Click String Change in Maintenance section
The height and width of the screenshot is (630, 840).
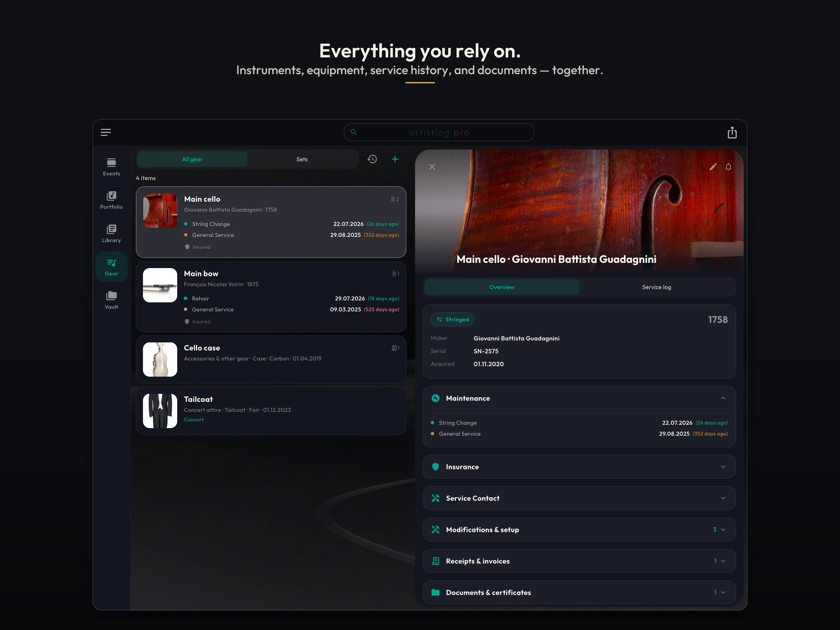point(579,423)
